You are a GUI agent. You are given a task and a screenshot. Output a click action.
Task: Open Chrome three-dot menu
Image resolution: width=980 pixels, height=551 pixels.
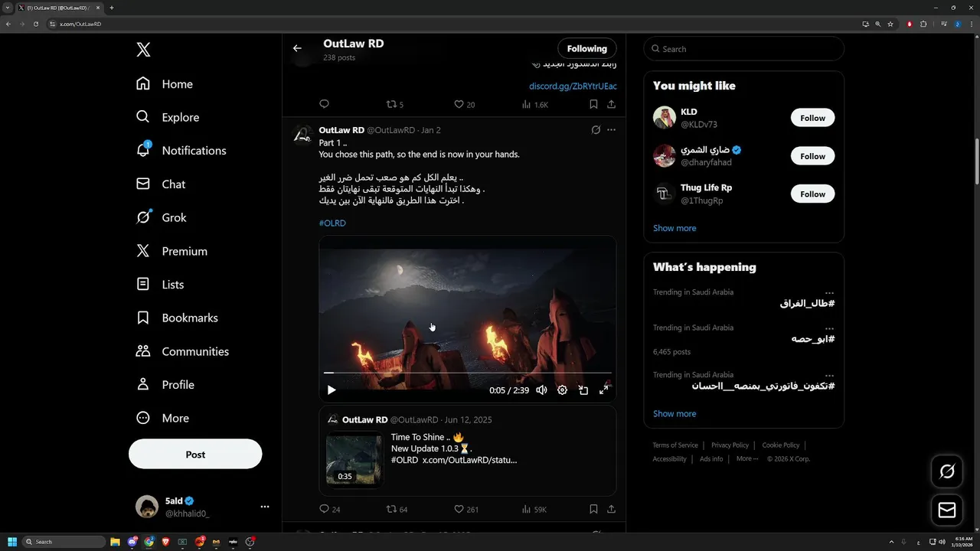(971, 24)
